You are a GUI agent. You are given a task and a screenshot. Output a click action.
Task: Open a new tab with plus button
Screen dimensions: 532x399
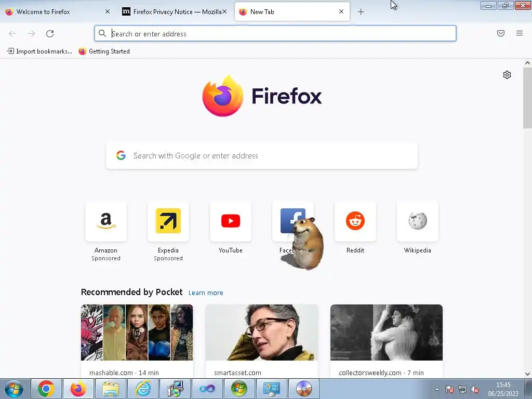click(x=361, y=12)
